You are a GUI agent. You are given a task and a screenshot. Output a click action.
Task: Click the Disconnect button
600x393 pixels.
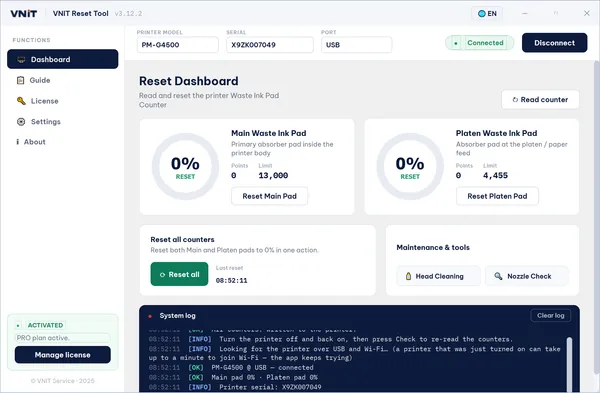[x=554, y=43]
